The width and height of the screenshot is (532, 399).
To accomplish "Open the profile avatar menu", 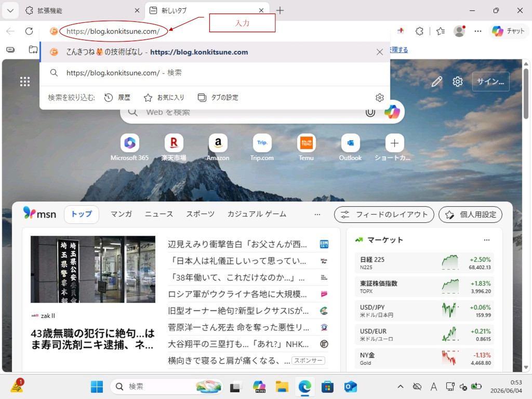I will (x=459, y=31).
